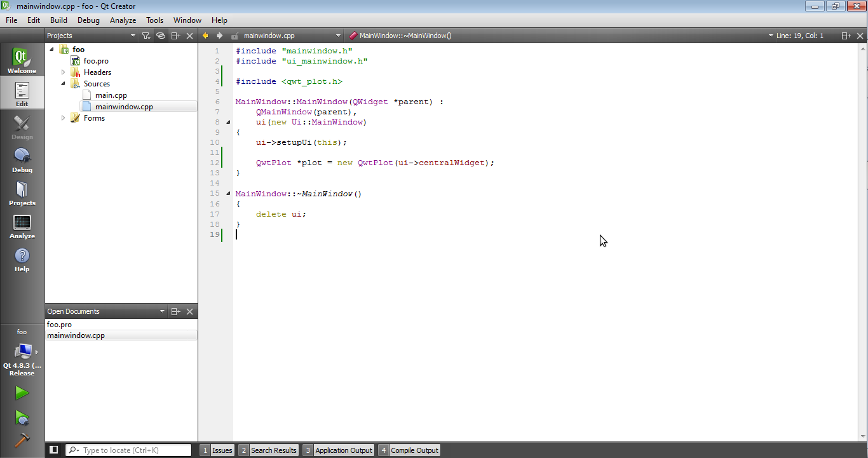The width and height of the screenshot is (868, 458).
Task: Close the mainwindow.cpp editor document
Action: (860, 36)
